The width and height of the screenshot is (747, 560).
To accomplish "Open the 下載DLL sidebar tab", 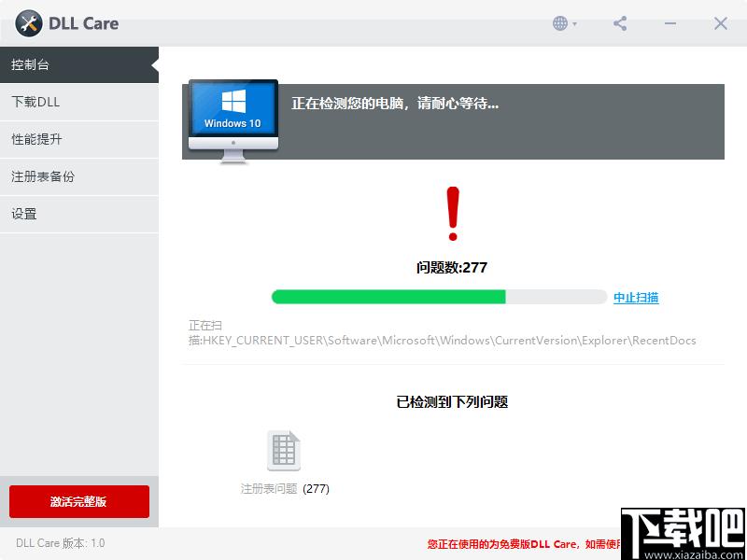I will coord(79,102).
